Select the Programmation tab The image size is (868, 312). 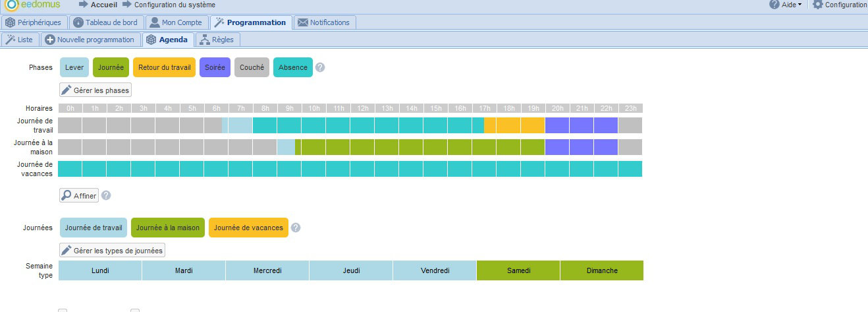click(251, 22)
